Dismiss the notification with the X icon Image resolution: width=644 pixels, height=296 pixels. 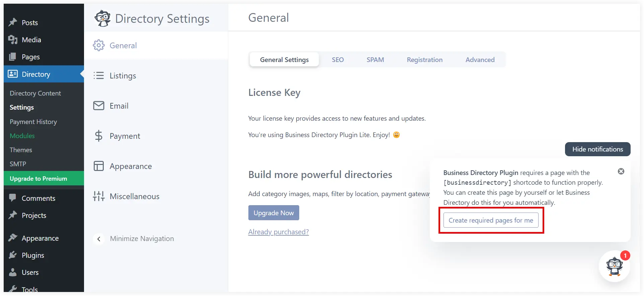621,171
